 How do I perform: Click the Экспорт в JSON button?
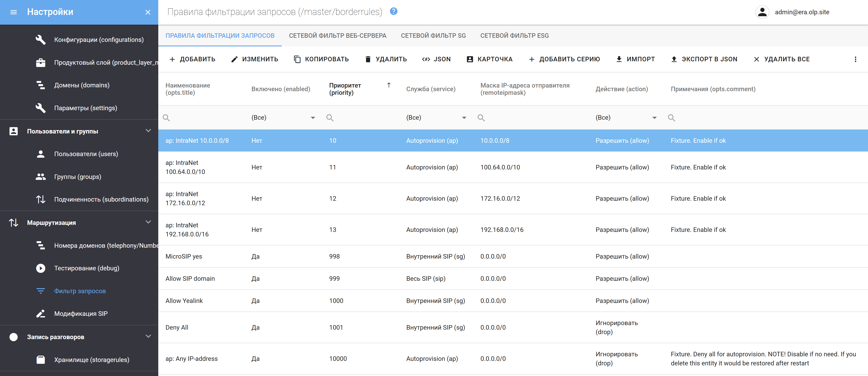pyautogui.click(x=704, y=59)
